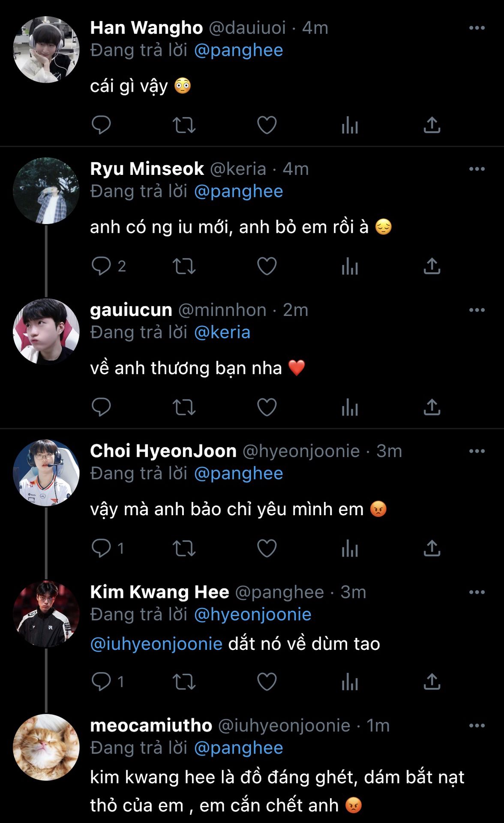Reply to Han Wangho's tweet

[x=102, y=125]
